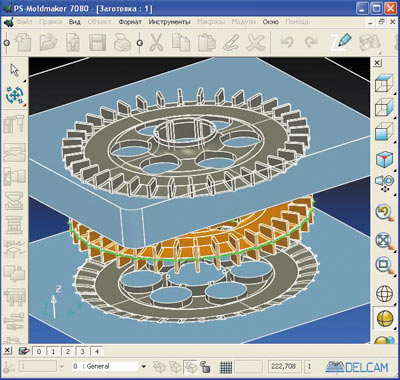Open the Помощь menu
Image resolution: width=400 pixels, height=380 pixels.
pyautogui.click(x=297, y=22)
